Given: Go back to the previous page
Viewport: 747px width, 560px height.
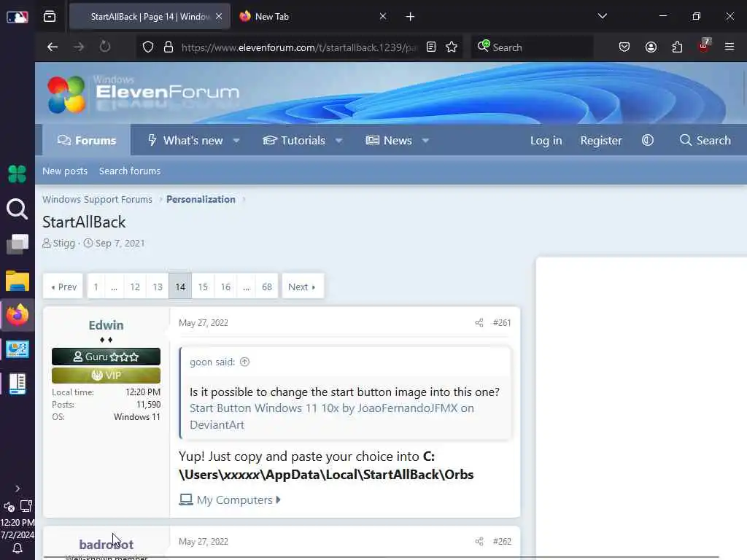Looking at the screenshot, I should (53, 47).
